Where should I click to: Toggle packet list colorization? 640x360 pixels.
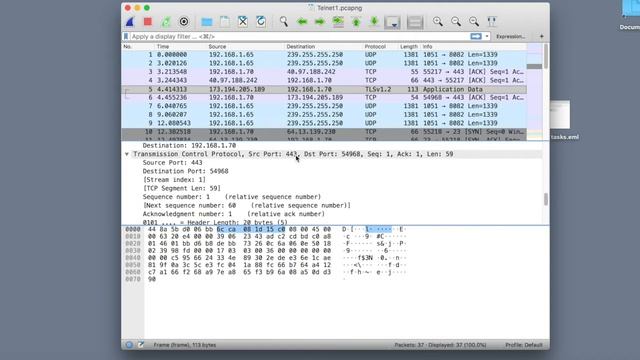(415, 22)
